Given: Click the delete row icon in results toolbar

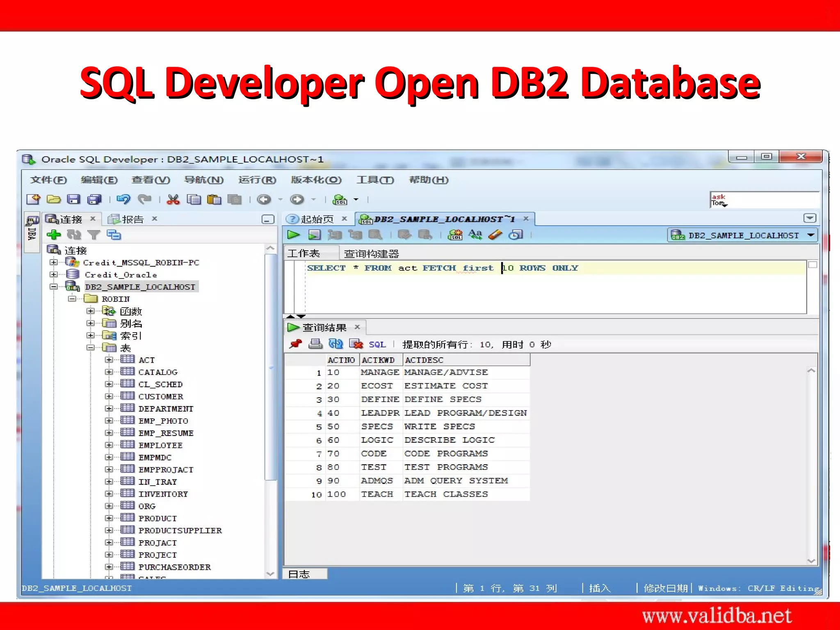Looking at the screenshot, I should click(356, 344).
